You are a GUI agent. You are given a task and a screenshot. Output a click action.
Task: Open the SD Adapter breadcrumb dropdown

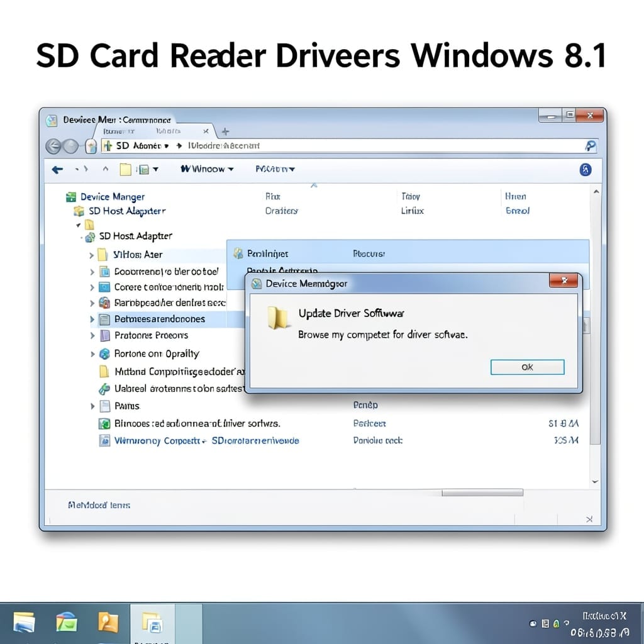click(x=166, y=146)
